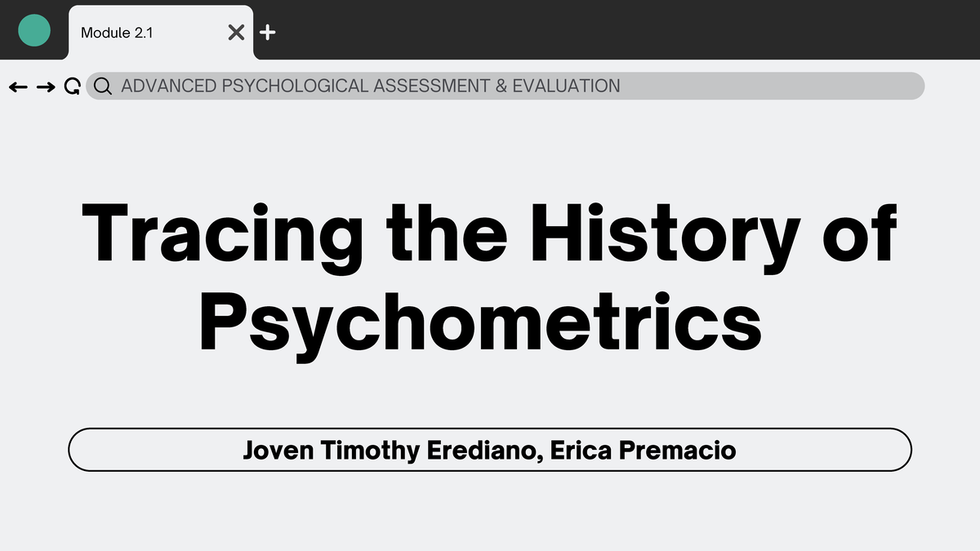Click the search icon inside the address bar
Image resolution: width=980 pixels, height=551 pixels.
(102, 86)
